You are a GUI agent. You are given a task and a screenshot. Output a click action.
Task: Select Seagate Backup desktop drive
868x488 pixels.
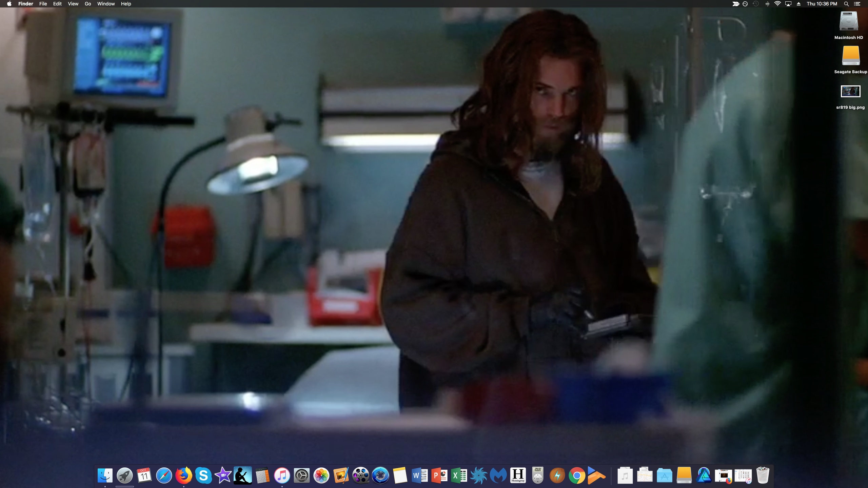(850, 60)
